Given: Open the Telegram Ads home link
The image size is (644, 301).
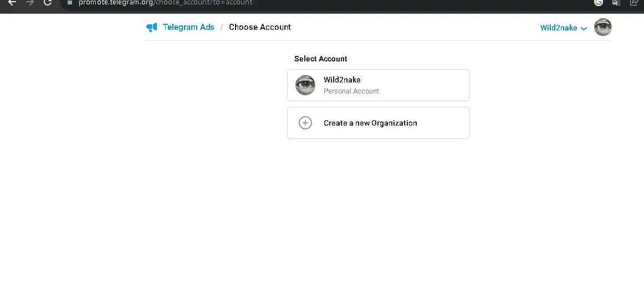Looking at the screenshot, I should point(188,27).
